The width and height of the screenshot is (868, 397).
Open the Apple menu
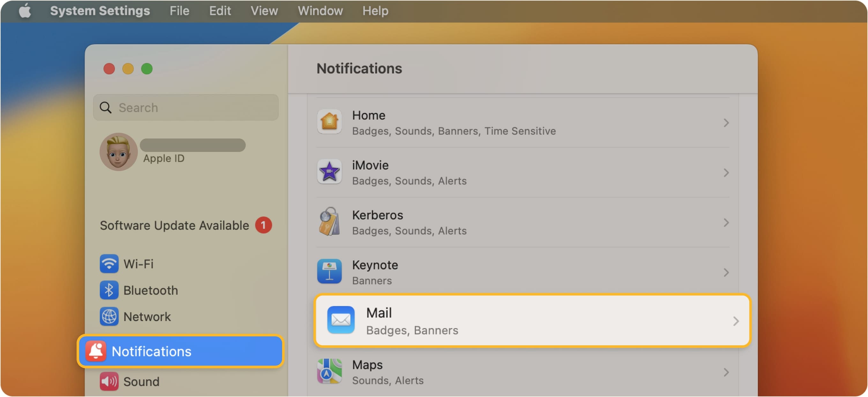[25, 11]
